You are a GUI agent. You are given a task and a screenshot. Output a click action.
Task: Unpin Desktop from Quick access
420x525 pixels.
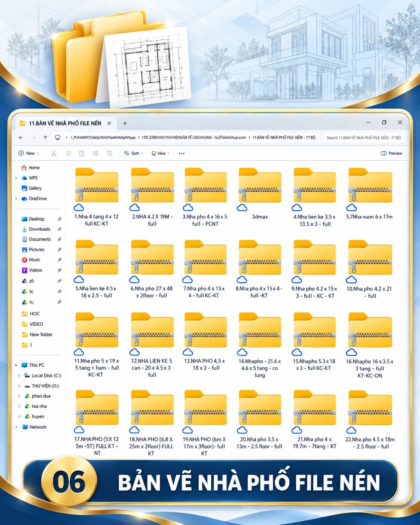59,219
